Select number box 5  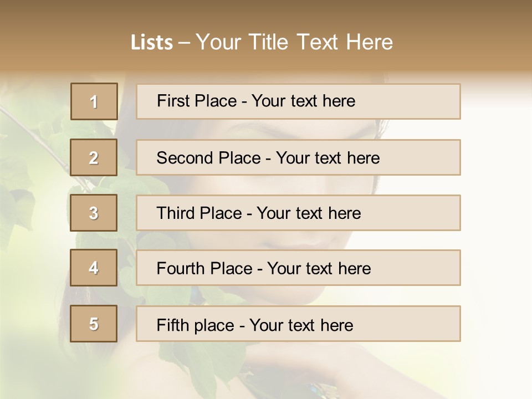pos(94,324)
